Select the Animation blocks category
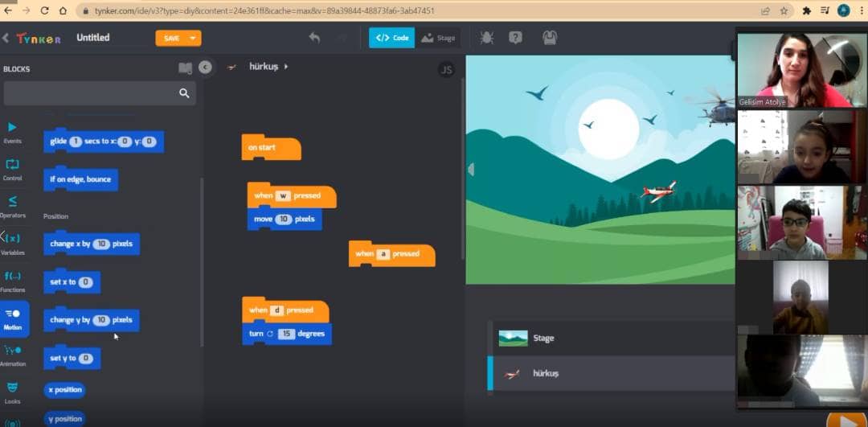This screenshot has width=868, height=427. [x=12, y=355]
